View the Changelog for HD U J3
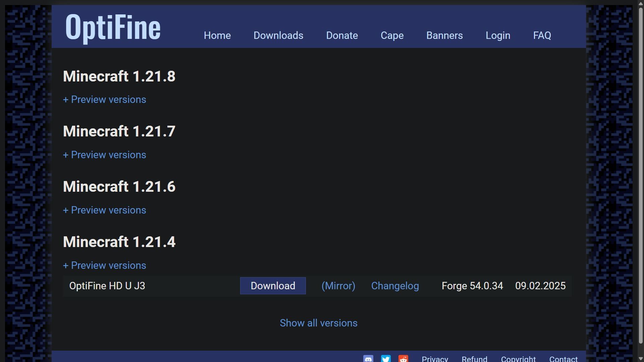The height and width of the screenshot is (362, 644). click(x=395, y=286)
